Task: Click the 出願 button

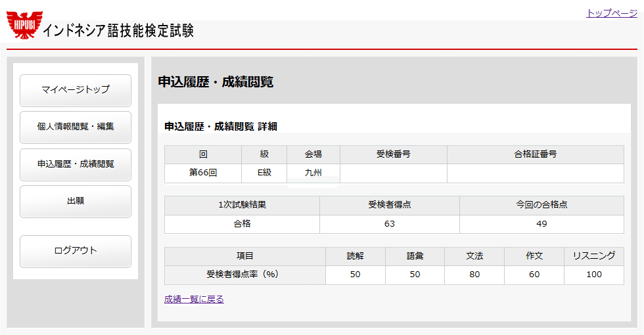Action: (x=76, y=202)
